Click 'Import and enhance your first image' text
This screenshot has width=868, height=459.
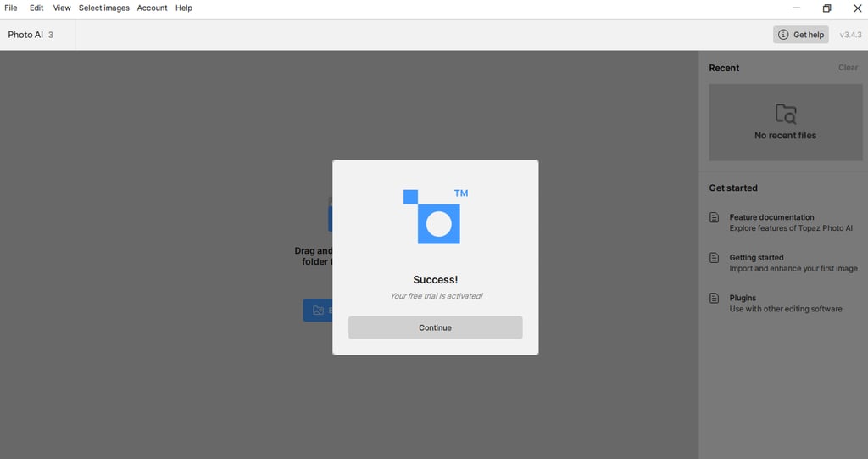click(x=793, y=268)
